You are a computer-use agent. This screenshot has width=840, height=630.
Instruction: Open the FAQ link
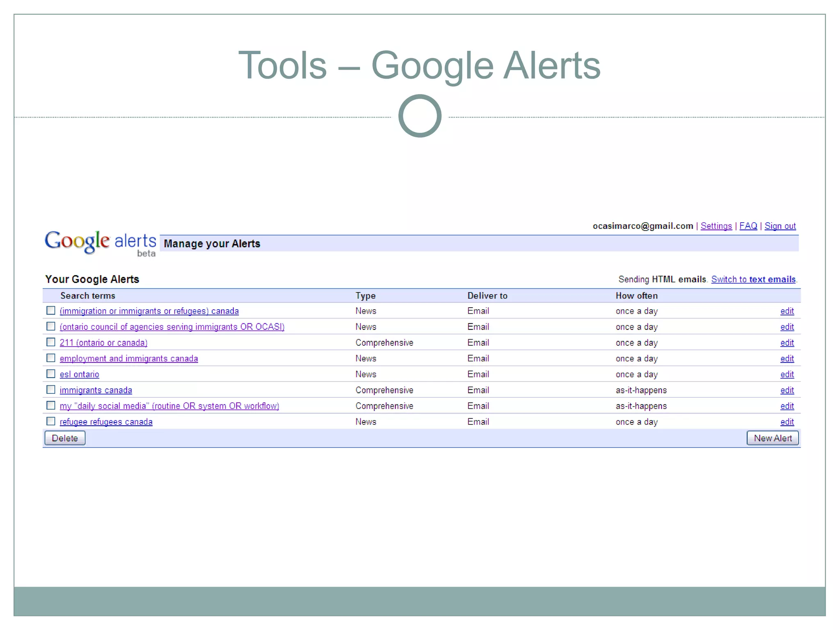tap(748, 226)
